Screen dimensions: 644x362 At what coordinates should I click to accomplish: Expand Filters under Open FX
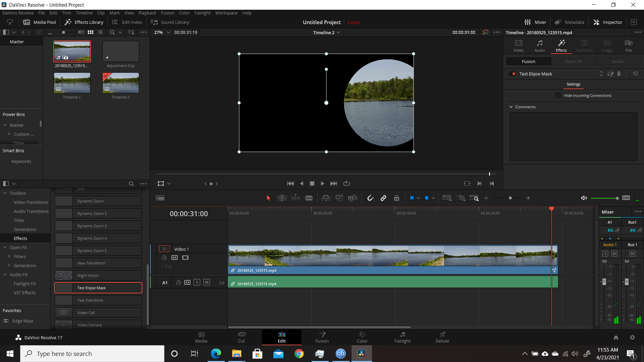[9, 256]
